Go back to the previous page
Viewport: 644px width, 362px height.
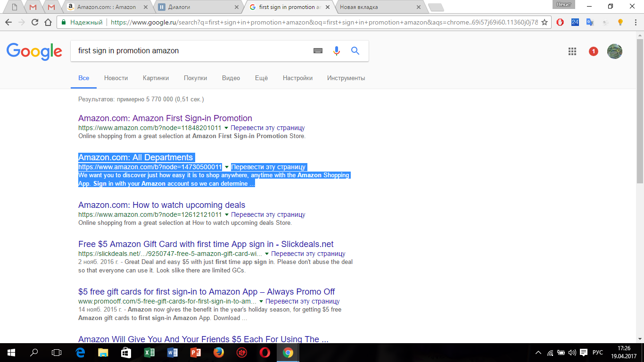[8, 22]
